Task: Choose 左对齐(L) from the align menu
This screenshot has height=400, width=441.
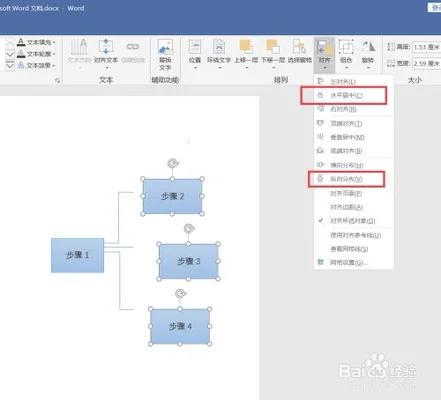Action: point(354,81)
